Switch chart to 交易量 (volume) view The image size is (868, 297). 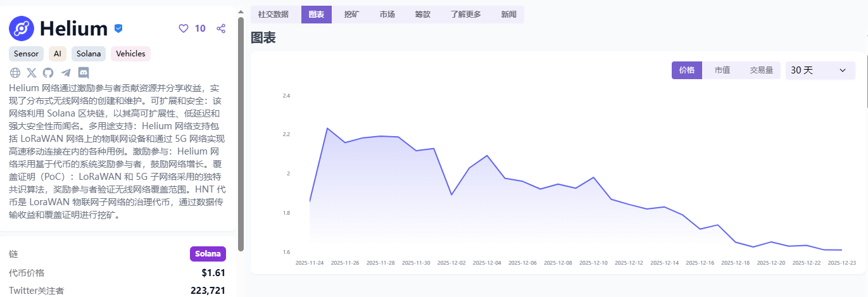click(761, 70)
